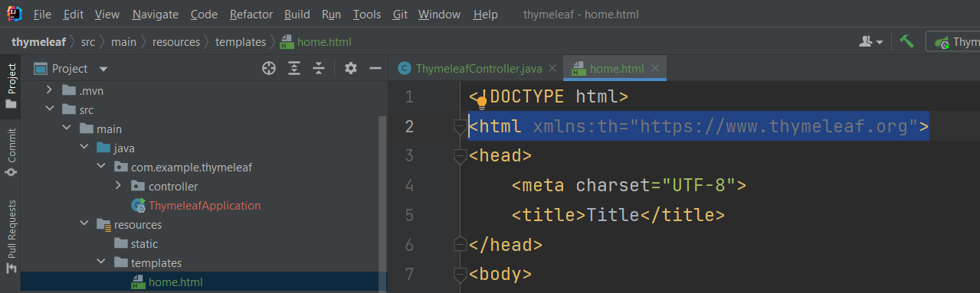980x293 pixels.
Task: Open the Help menu
Action: tap(485, 15)
